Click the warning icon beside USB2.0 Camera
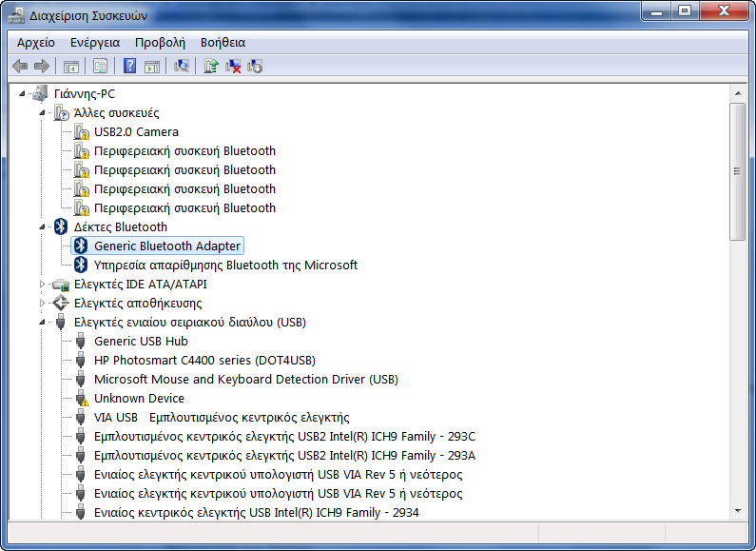 (82, 131)
